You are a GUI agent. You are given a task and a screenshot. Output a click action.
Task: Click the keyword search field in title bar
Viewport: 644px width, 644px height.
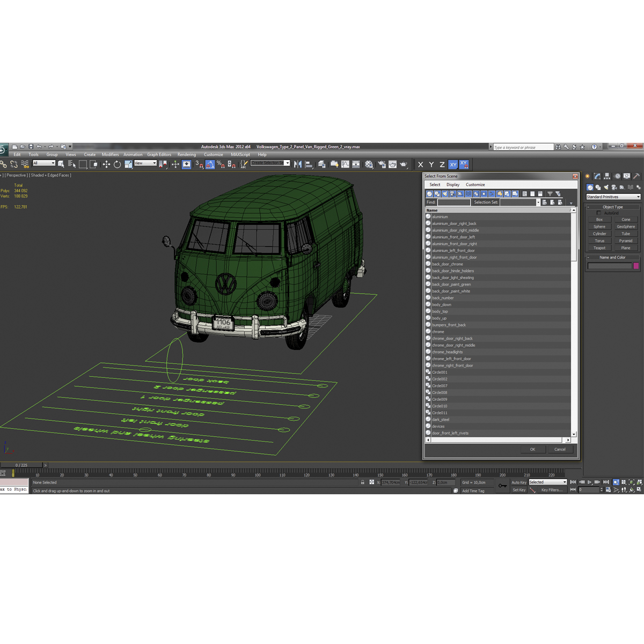523,147
